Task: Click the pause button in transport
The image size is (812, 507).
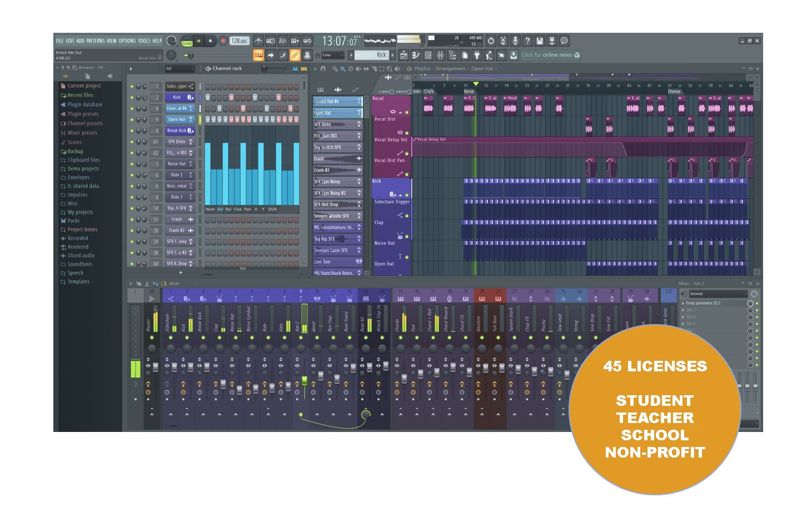Action: 199,41
